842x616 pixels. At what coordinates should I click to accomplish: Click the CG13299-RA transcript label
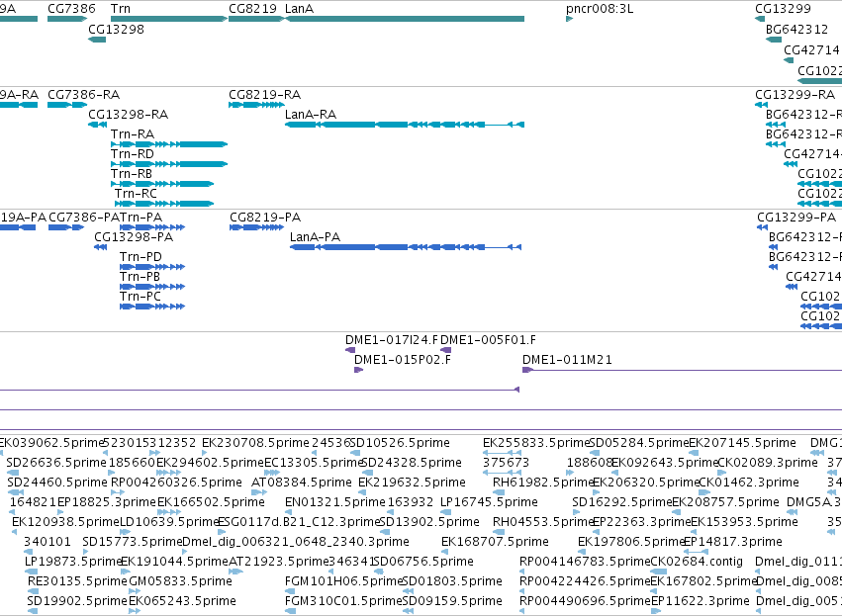(x=795, y=95)
